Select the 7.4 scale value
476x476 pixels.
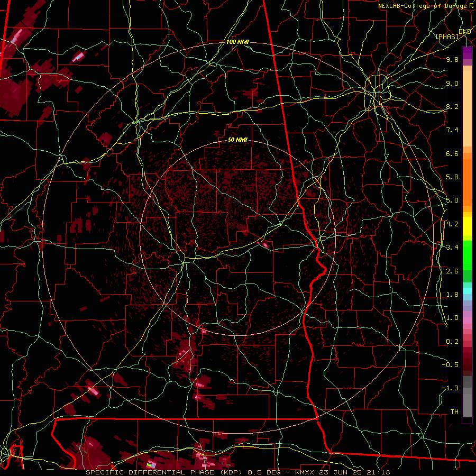[452, 130]
